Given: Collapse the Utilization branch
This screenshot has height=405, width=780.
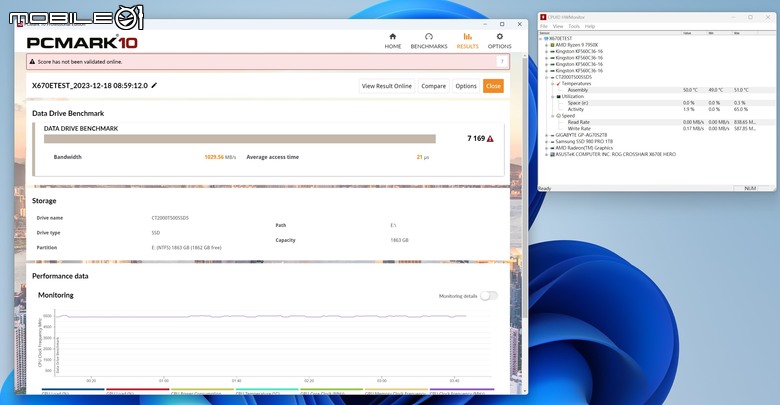Looking at the screenshot, I should [552, 97].
